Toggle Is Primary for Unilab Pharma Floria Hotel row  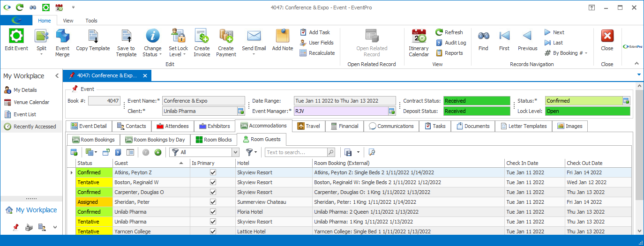point(213,212)
